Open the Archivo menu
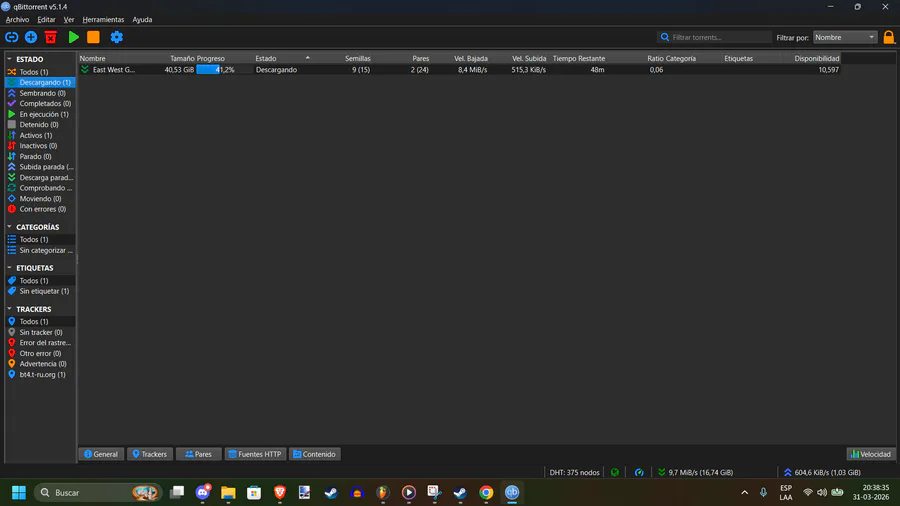The width and height of the screenshot is (900, 506). 17,20
